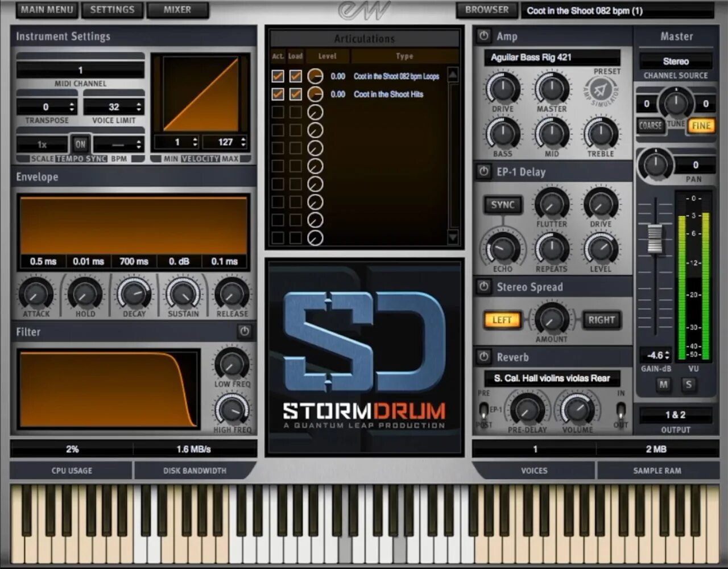Click the Amp Simulator preset icon
This screenshot has height=569, width=728.
point(602,89)
